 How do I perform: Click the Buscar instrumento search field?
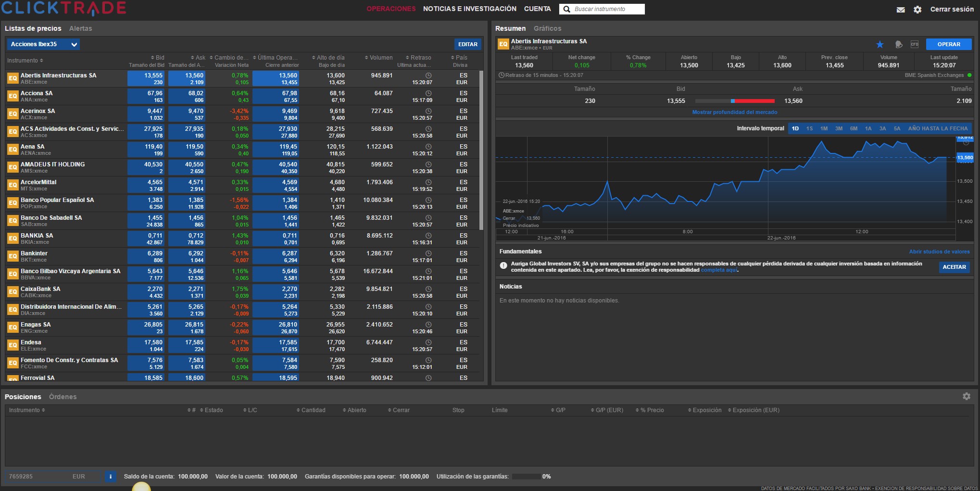602,9
